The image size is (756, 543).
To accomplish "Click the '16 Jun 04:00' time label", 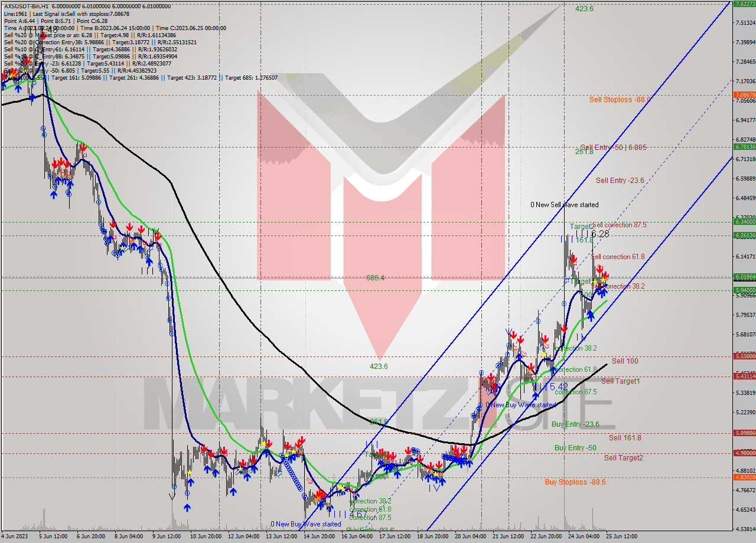I will 356,537.
